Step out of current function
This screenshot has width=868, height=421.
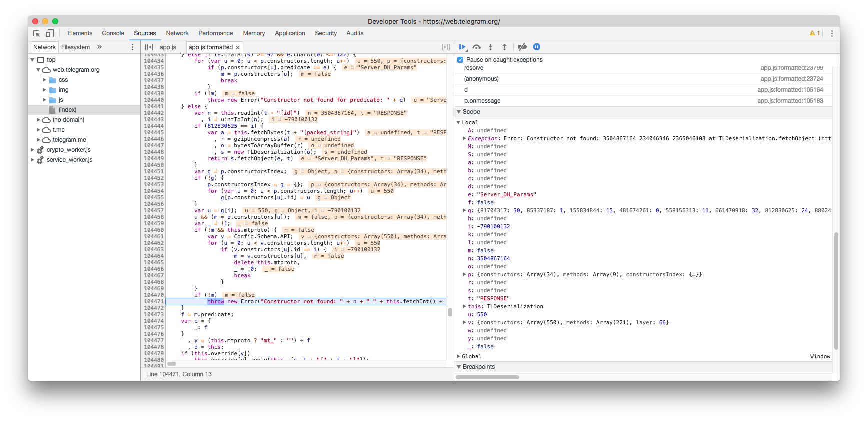pyautogui.click(x=504, y=47)
